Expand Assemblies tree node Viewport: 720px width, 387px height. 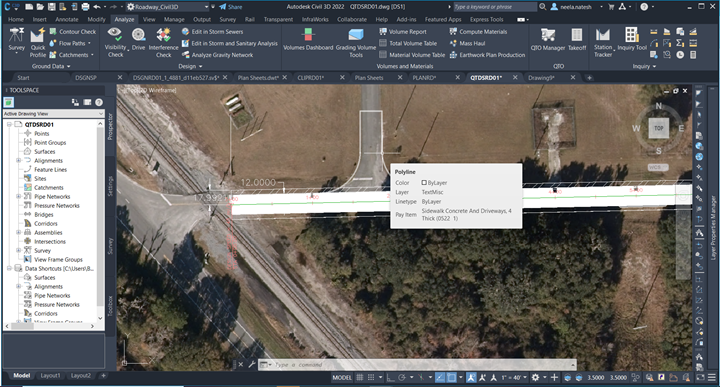click(x=18, y=232)
